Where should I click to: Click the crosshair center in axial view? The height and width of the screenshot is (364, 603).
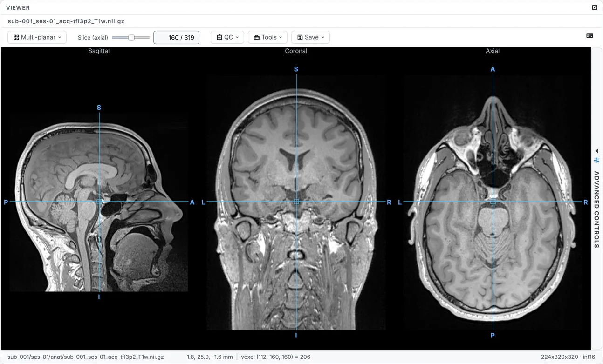(493, 202)
